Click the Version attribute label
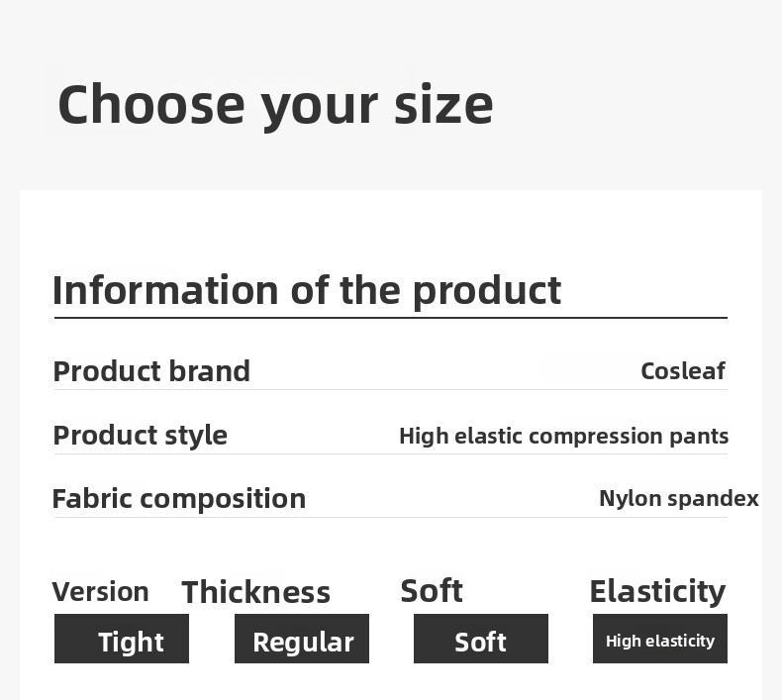782x700 pixels. [100, 592]
